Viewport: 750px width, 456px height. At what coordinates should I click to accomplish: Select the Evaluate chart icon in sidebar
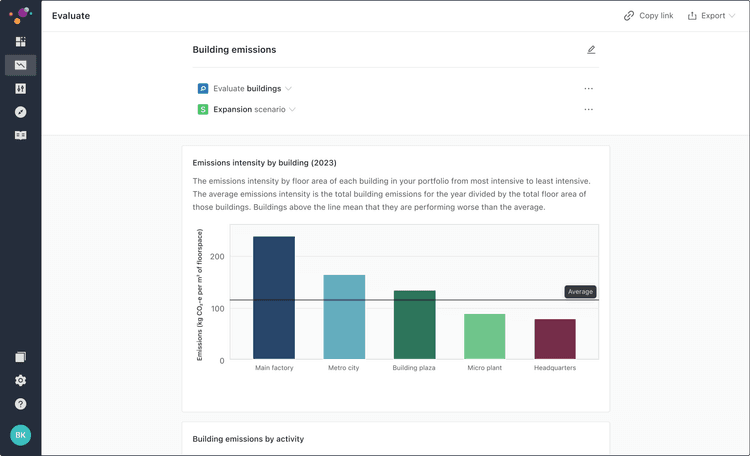coord(20,65)
